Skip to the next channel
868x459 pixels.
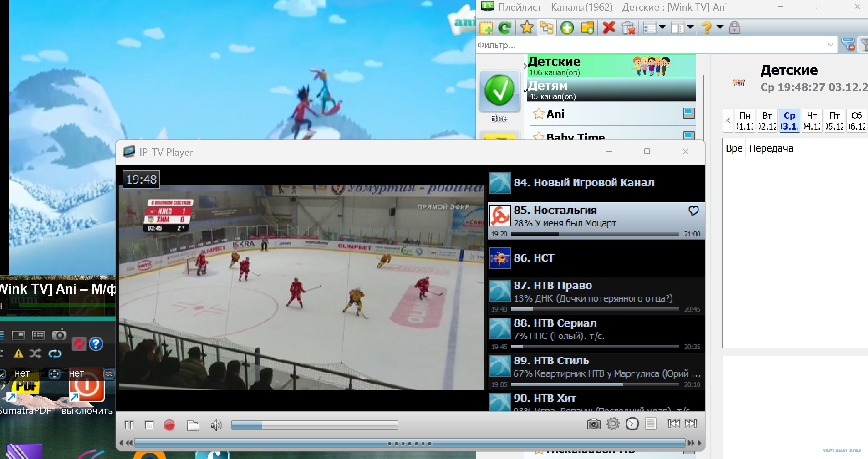point(691,424)
